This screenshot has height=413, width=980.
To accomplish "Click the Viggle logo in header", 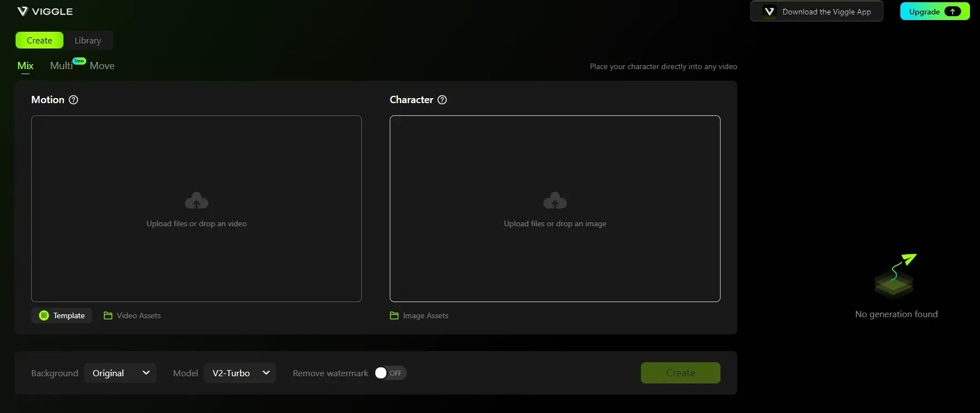I will [45, 12].
